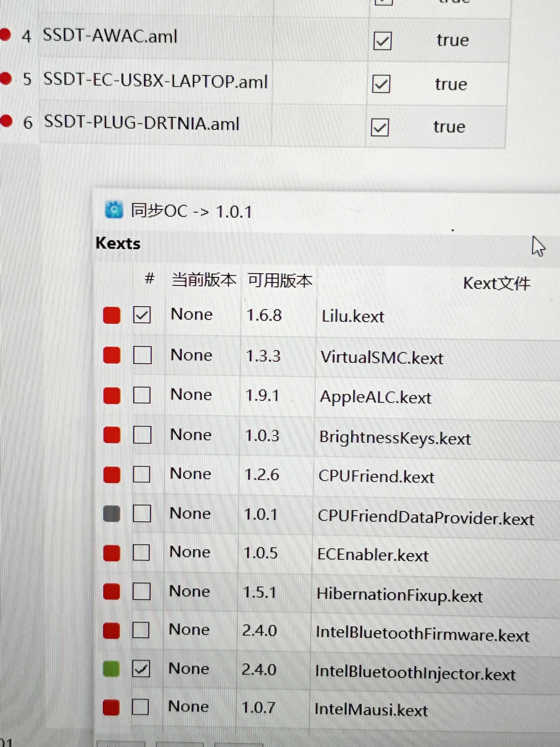Select the SSDT-AWAC.aml row name
The width and height of the screenshot is (560, 747).
pos(110,36)
